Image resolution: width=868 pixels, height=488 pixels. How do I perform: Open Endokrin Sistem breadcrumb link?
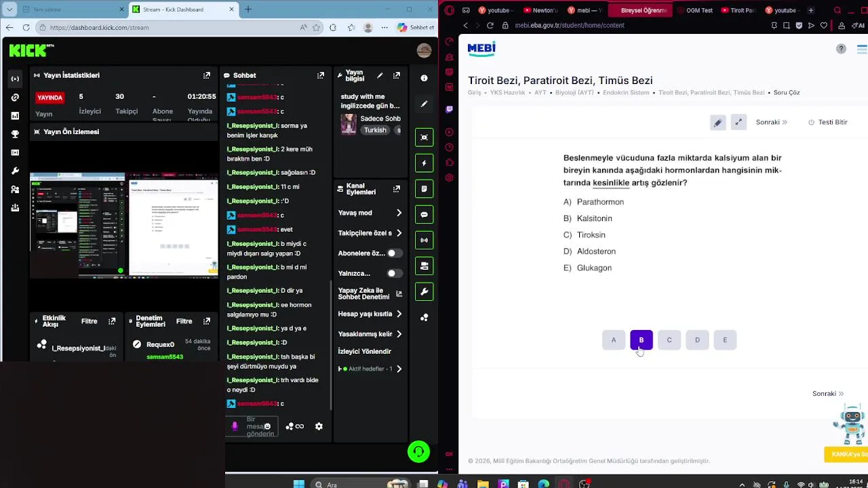click(626, 93)
